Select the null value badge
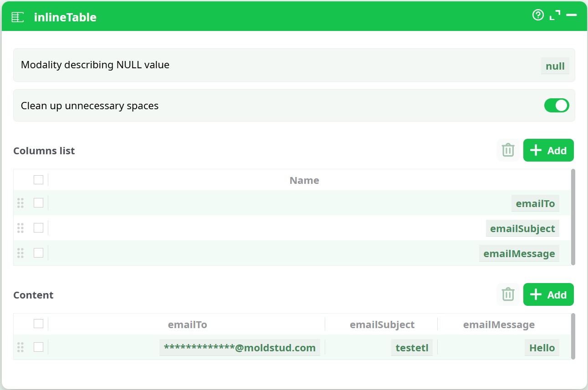Viewport: 588px width, 390px height. click(x=555, y=66)
